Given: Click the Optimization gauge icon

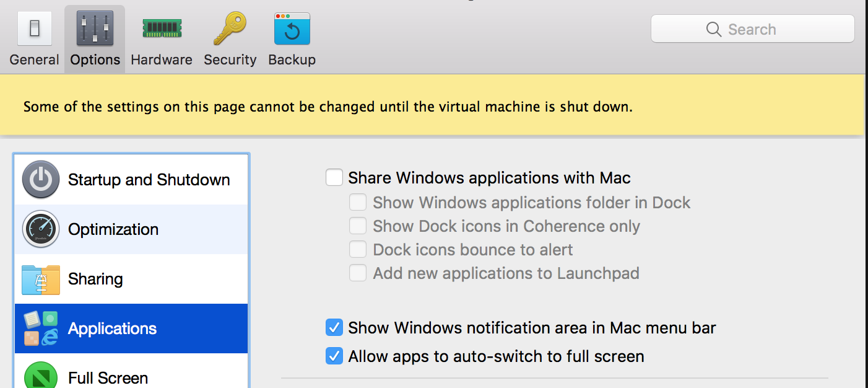Looking at the screenshot, I should (41, 229).
